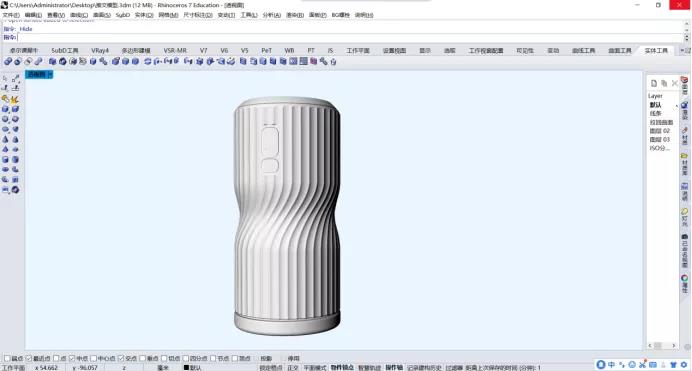This screenshot has width=692, height=371.
Task: Pick the Cone tool in left sidebar
Action: (x=5, y=139)
